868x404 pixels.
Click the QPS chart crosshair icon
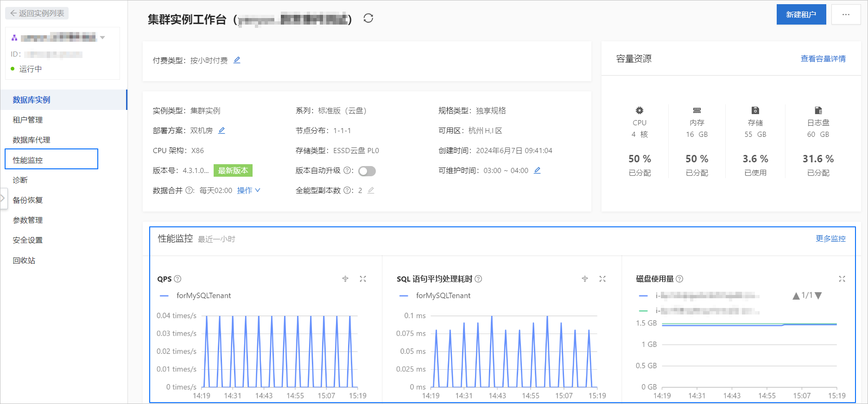345,279
